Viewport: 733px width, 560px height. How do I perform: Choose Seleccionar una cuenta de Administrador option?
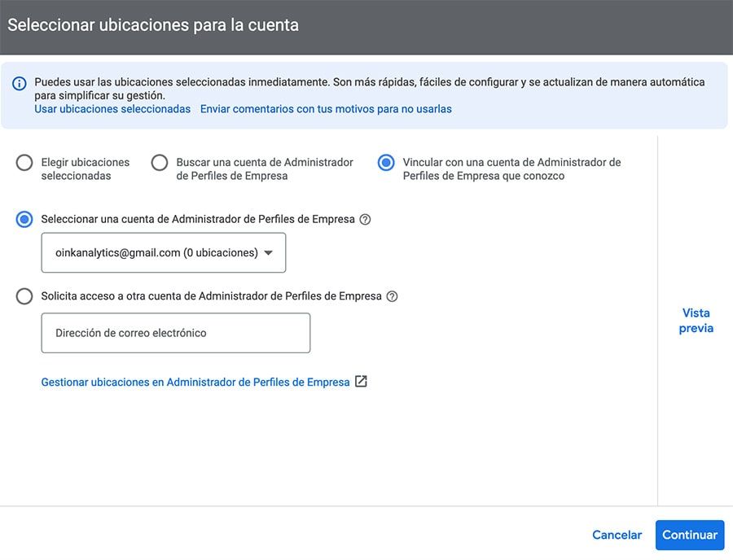[24, 219]
